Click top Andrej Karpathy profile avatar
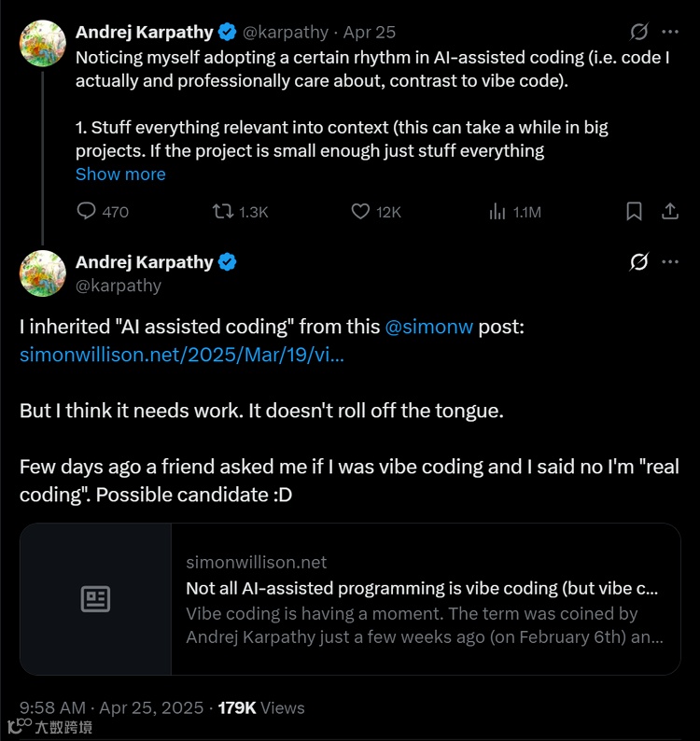This screenshot has height=741, width=700. 43,43
